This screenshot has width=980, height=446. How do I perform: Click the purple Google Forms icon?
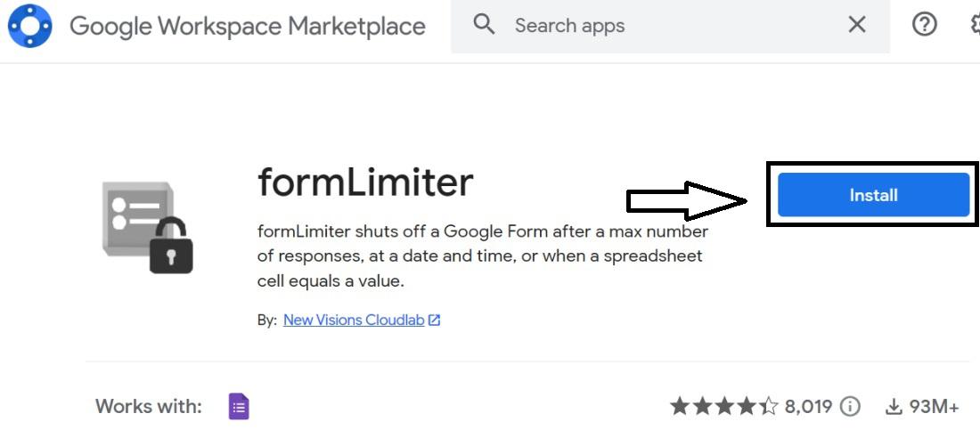coord(239,407)
